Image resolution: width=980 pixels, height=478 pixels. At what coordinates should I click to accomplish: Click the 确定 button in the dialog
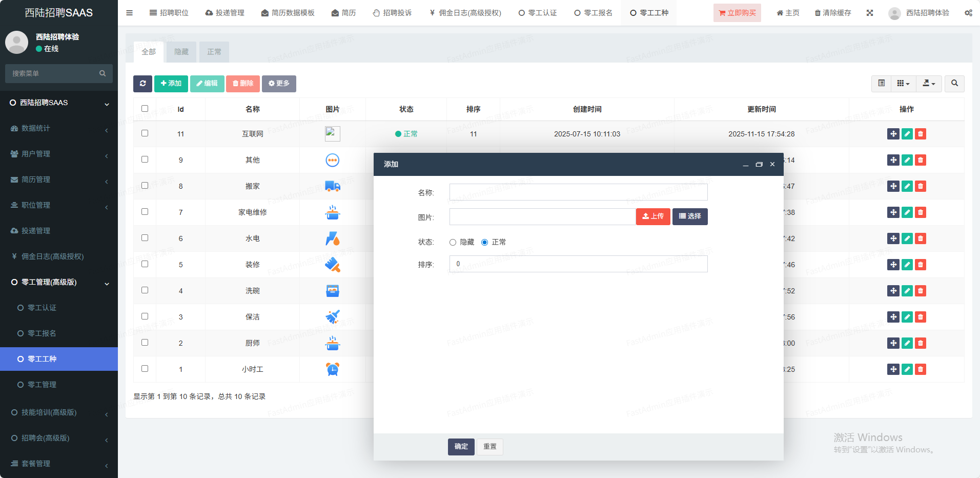coord(461,447)
